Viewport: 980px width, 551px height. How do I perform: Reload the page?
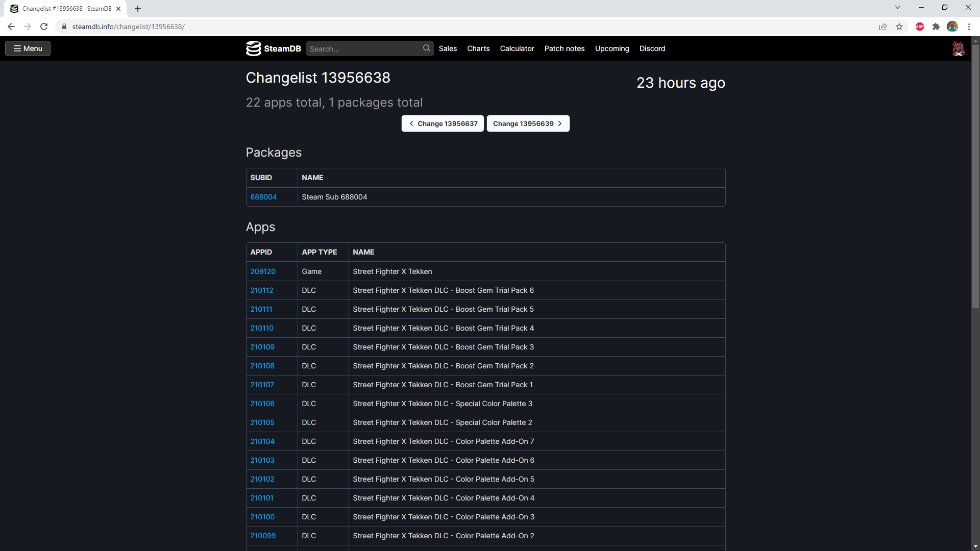click(x=44, y=27)
